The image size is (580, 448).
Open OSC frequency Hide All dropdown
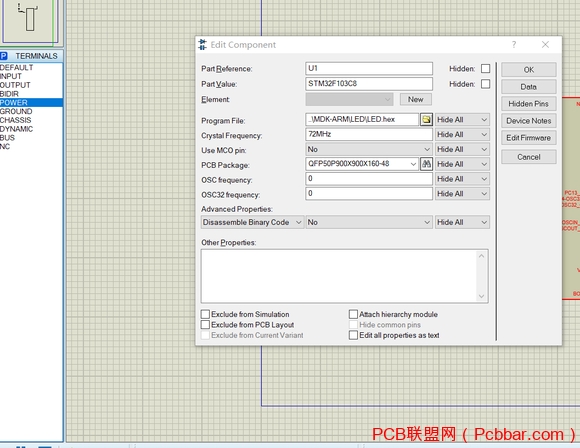click(462, 179)
